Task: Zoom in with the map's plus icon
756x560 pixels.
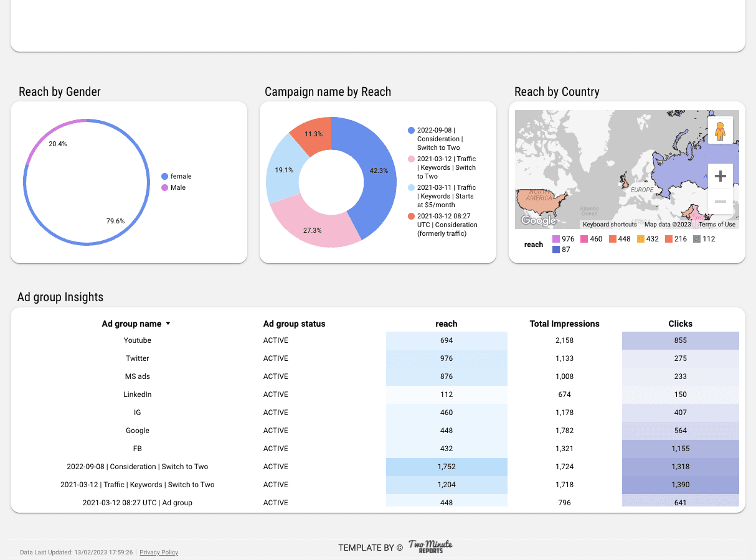Action: pos(721,176)
